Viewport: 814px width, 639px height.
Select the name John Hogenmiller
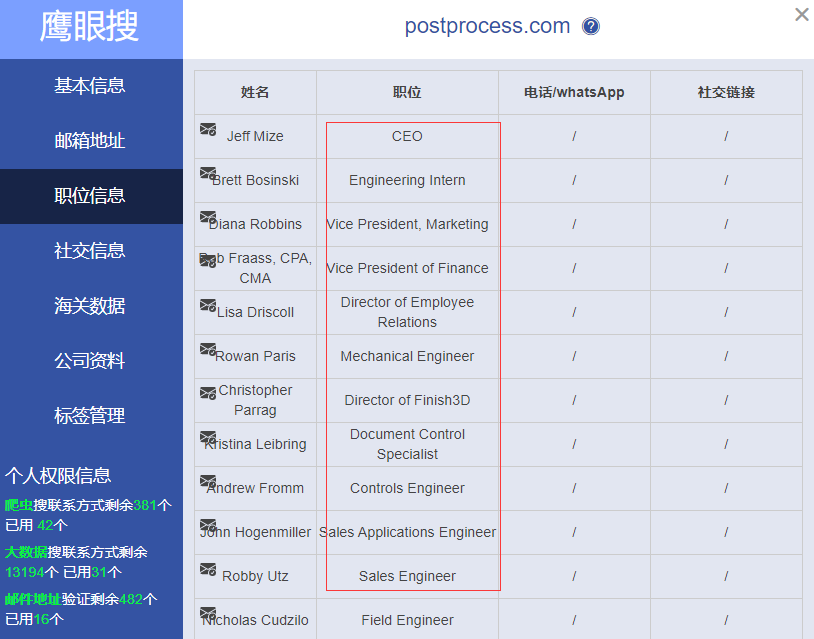tap(255, 533)
